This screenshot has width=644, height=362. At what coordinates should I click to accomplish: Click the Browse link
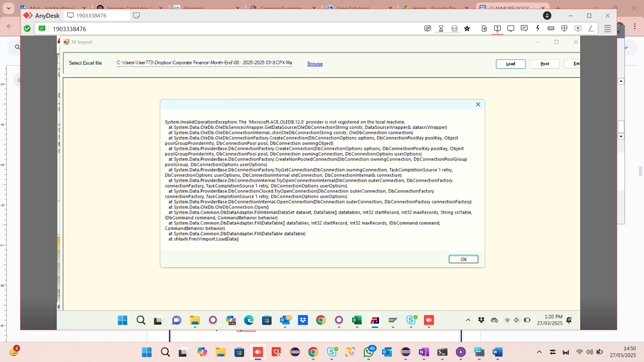[x=315, y=64]
